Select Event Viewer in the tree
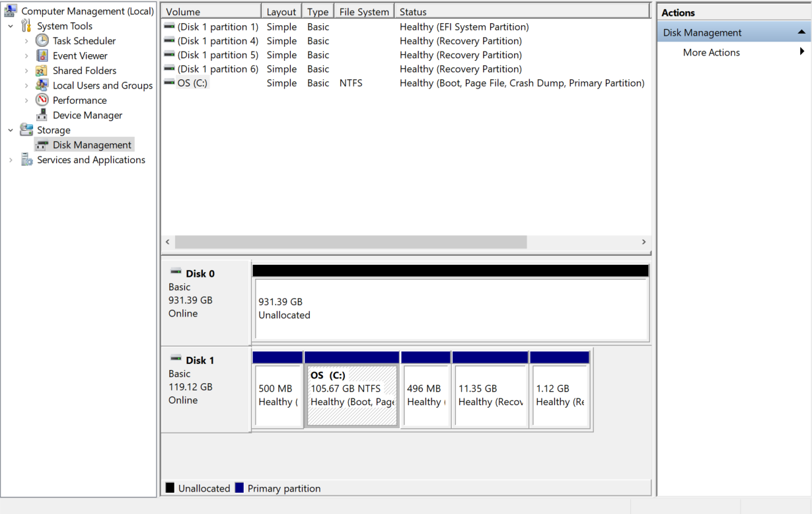Viewport: 812px width, 514px height. (80, 56)
